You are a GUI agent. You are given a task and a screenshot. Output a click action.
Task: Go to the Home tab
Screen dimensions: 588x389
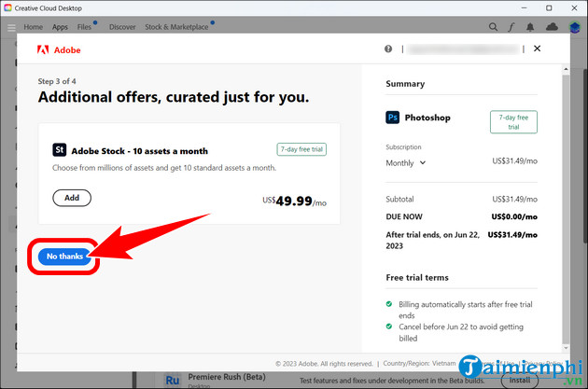point(33,27)
